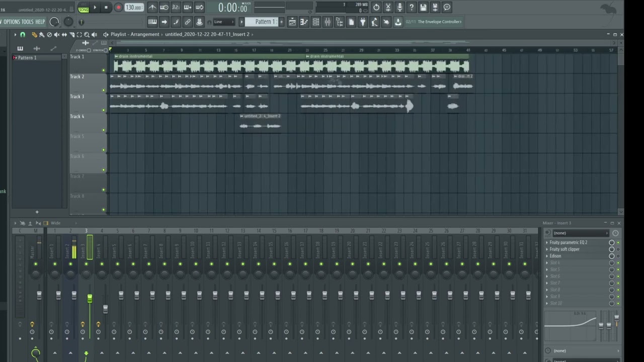Viewport: 644px width, 362px height.
Task: Save project with the floppy icon
Action: pos(423,8)
